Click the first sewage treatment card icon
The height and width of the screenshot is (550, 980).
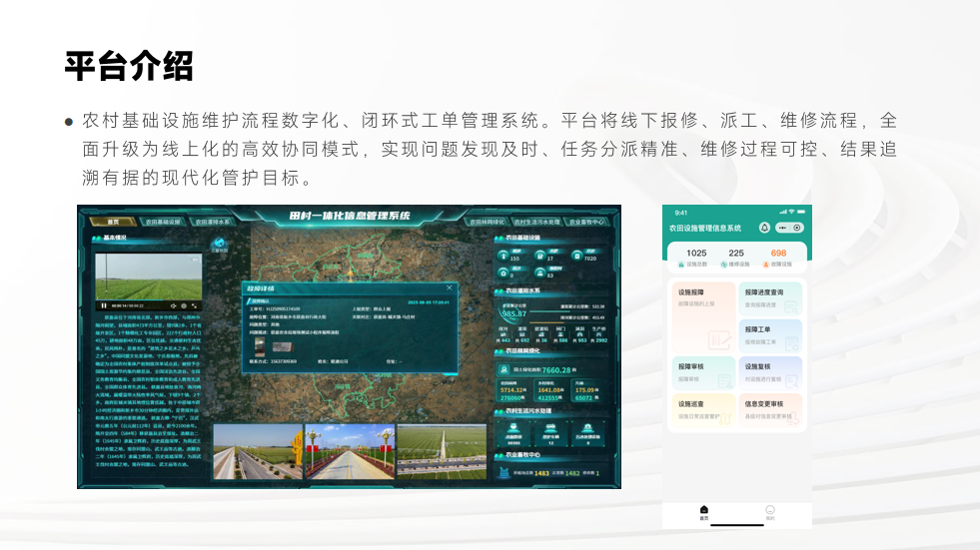513,428
